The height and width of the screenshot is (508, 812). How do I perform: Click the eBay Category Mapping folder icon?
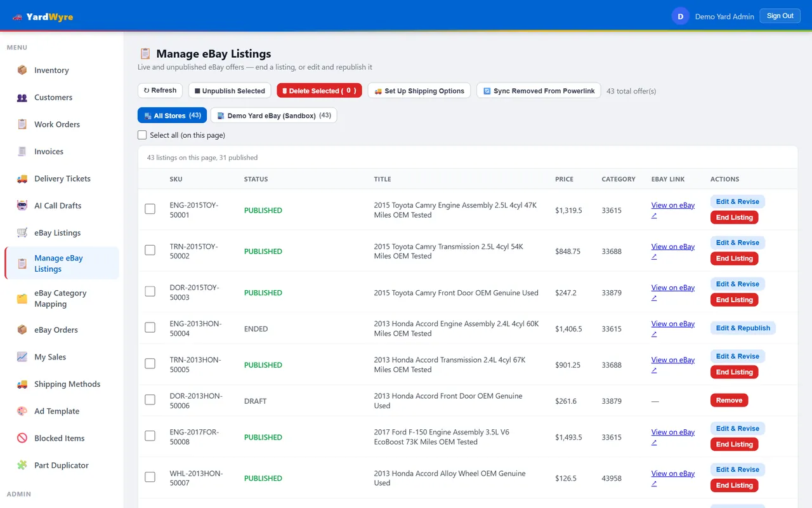(22, 298)
